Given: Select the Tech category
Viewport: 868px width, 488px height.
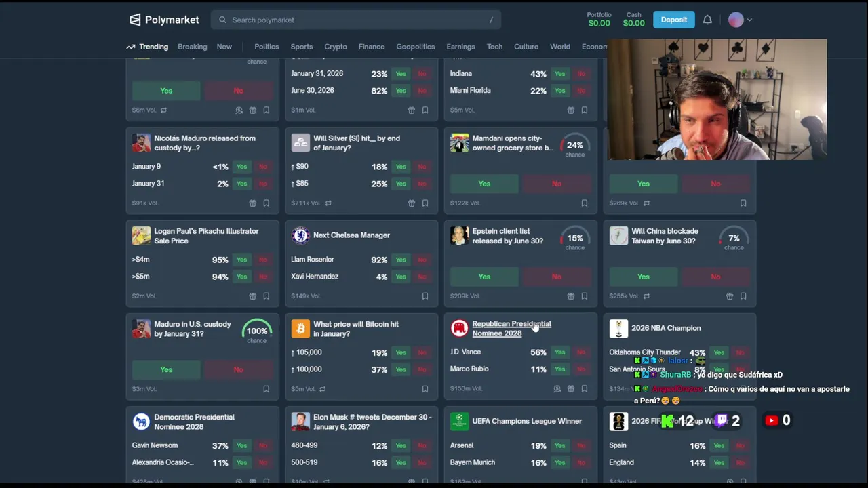Looking at the screenshot, I should pyautogui.click(x=495, y=47).
